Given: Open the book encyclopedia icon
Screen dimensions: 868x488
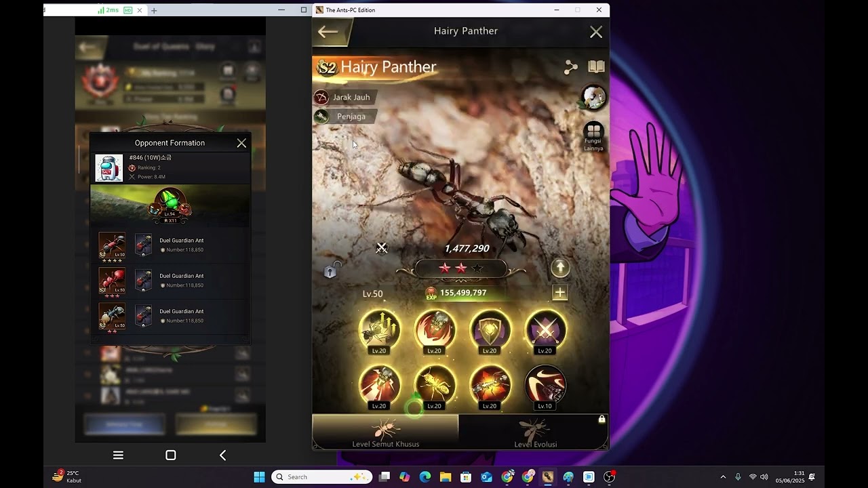Looking at the screenshot, I should coord(596,66).
